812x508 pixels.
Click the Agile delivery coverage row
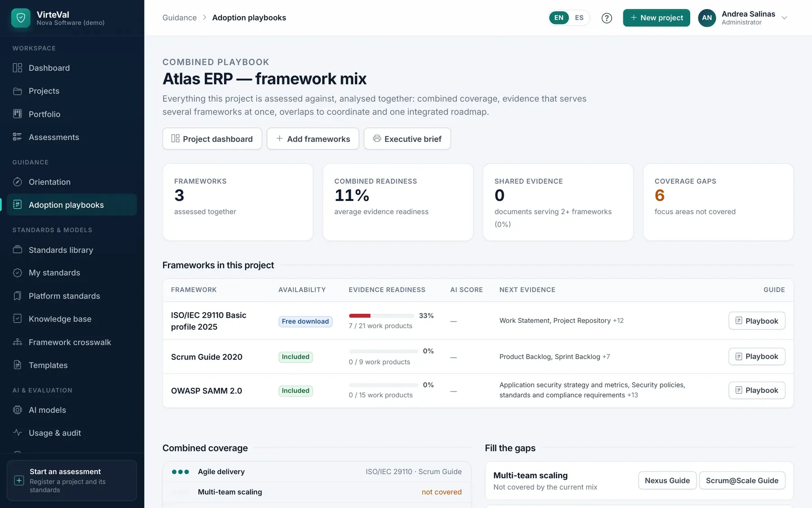[x=317, y=471]
